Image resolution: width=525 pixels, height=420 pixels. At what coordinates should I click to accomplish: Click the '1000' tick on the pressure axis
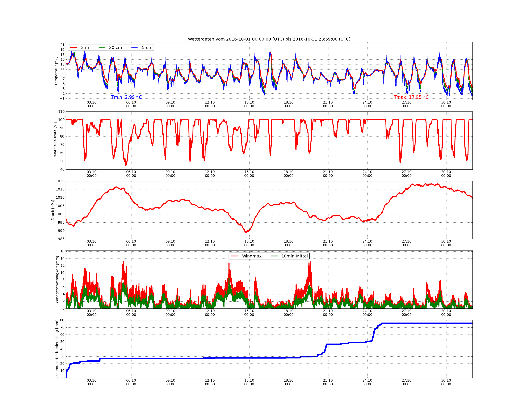60,214
